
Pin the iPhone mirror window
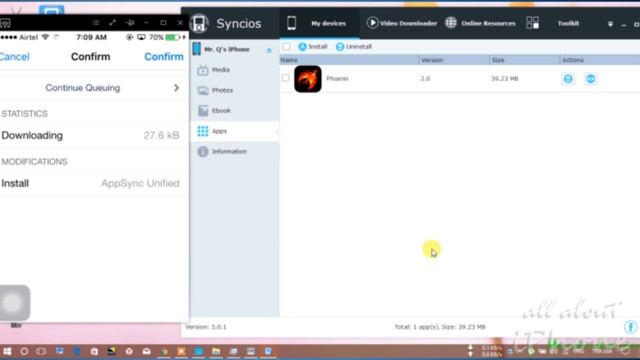(130, 23)
